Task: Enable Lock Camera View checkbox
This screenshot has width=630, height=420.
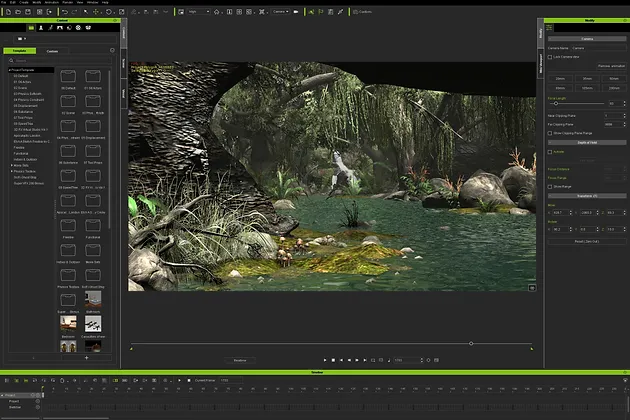Action: click(x=550, y=57)
